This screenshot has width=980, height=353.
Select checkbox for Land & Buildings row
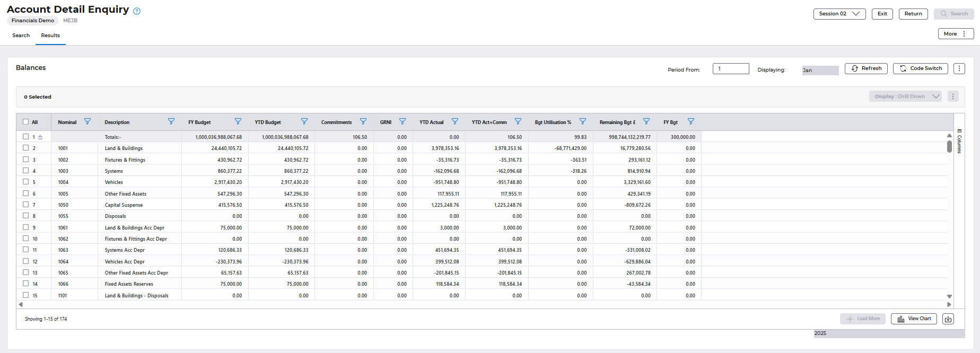tap(25, 148)
